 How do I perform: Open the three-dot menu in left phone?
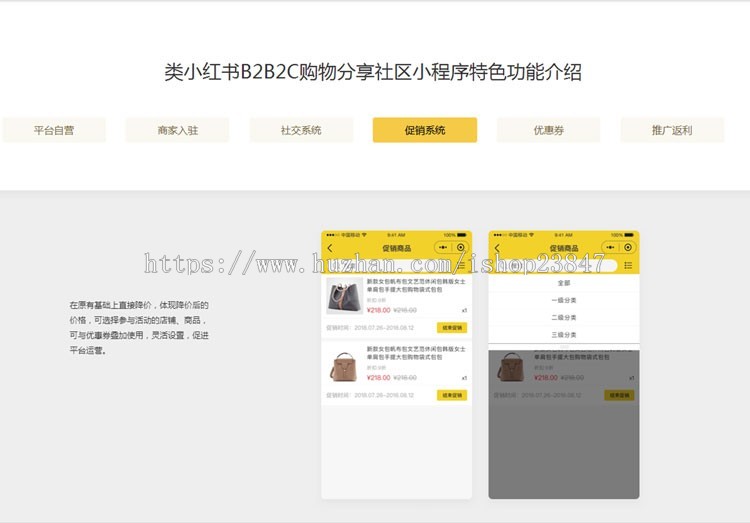pyautogui.click(x=443, y=247)
